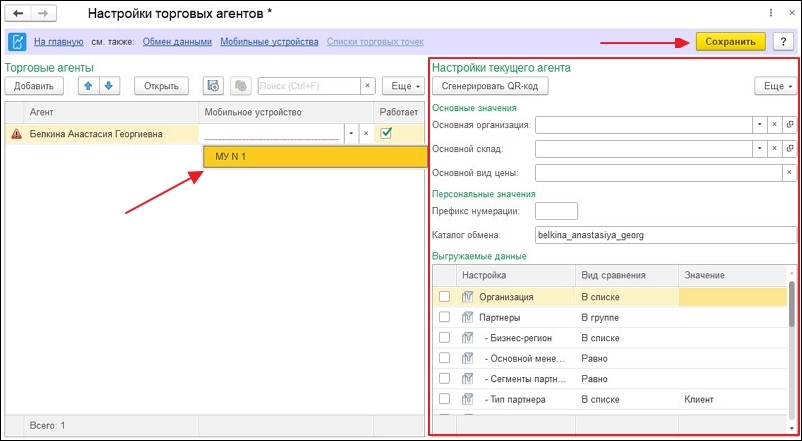This screenshot has width=802, height=441.
Task: Click the help question mark button
Action: pyautogui.click(x=783, y=42)
